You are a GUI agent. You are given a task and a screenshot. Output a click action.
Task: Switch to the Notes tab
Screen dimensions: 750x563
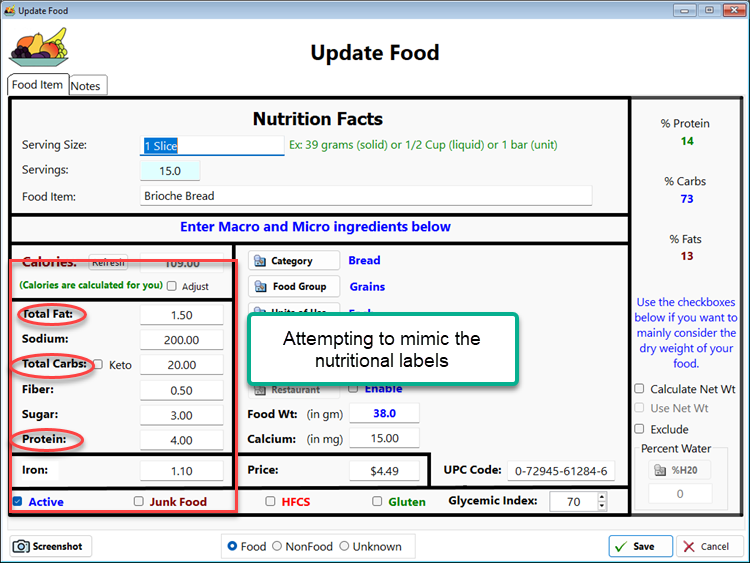point(86,86)
